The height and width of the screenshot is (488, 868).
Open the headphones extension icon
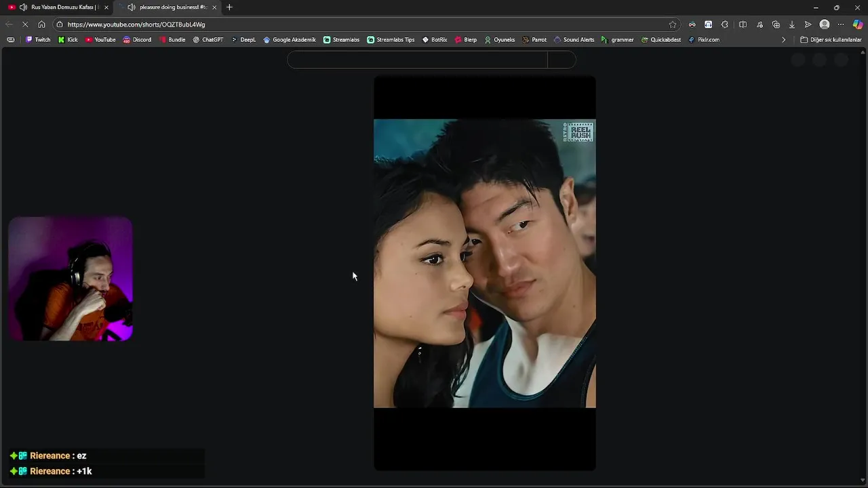pos(708,24)
